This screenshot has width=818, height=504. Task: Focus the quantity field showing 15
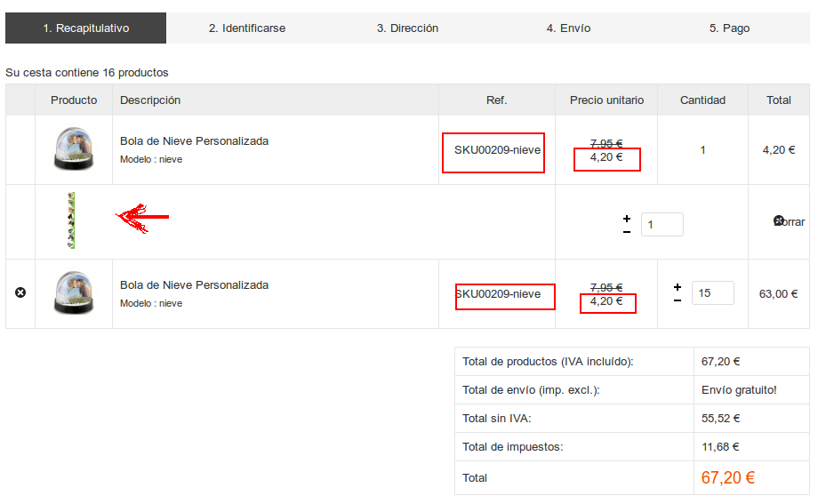[x=712, y=292]
